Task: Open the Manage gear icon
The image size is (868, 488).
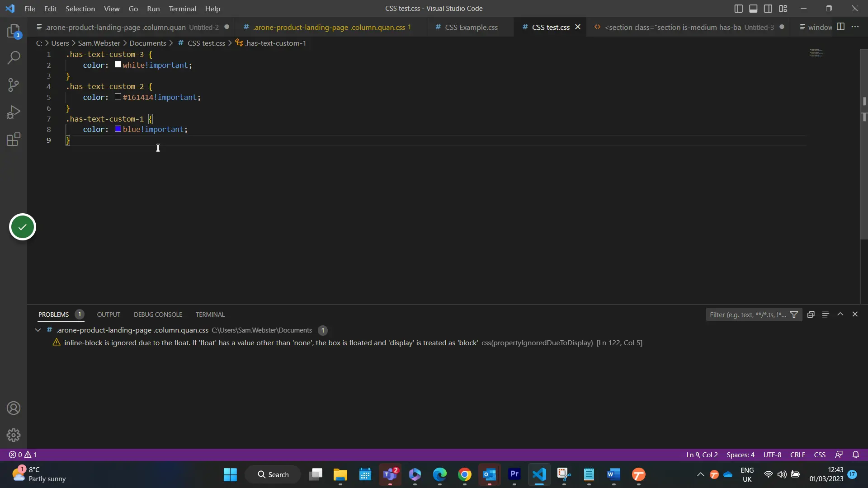Action: click(14, 435)
